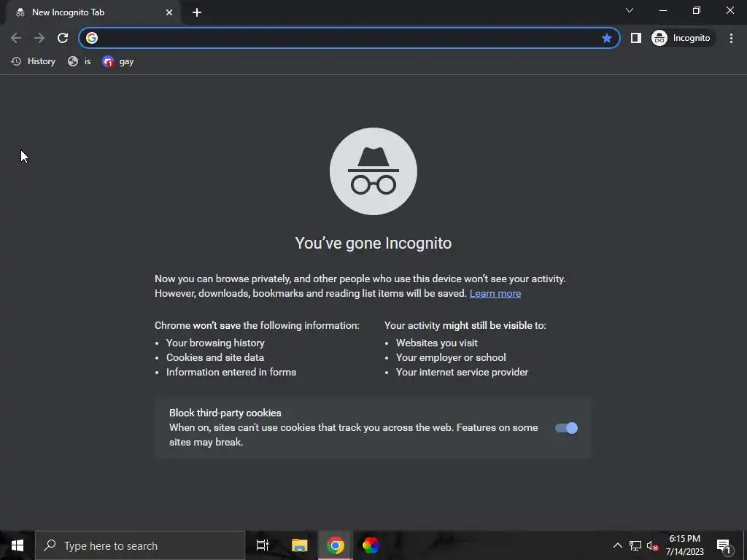Screen dimensions: 747x560
Task: Click the browser forward arrow
Action: 39,38
